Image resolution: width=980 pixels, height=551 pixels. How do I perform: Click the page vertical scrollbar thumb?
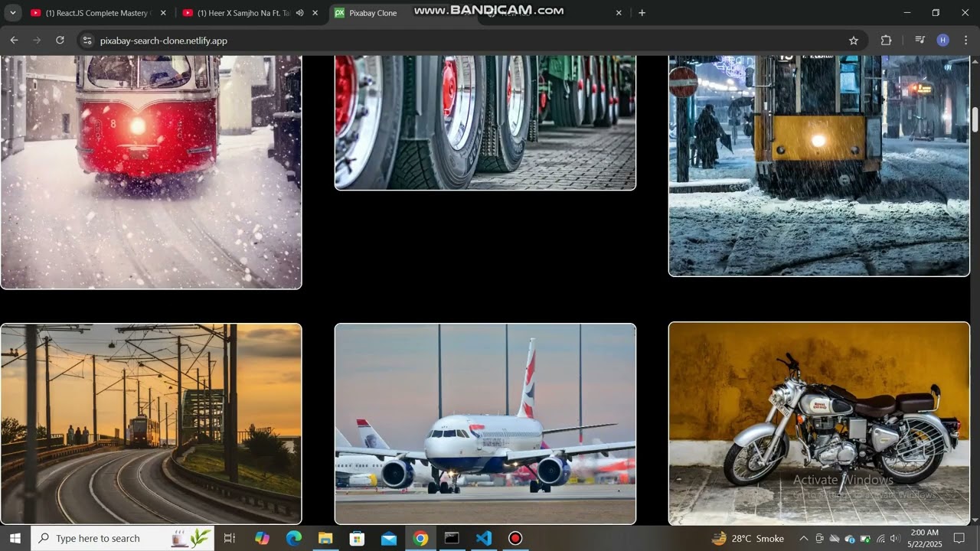click(975, 119)
